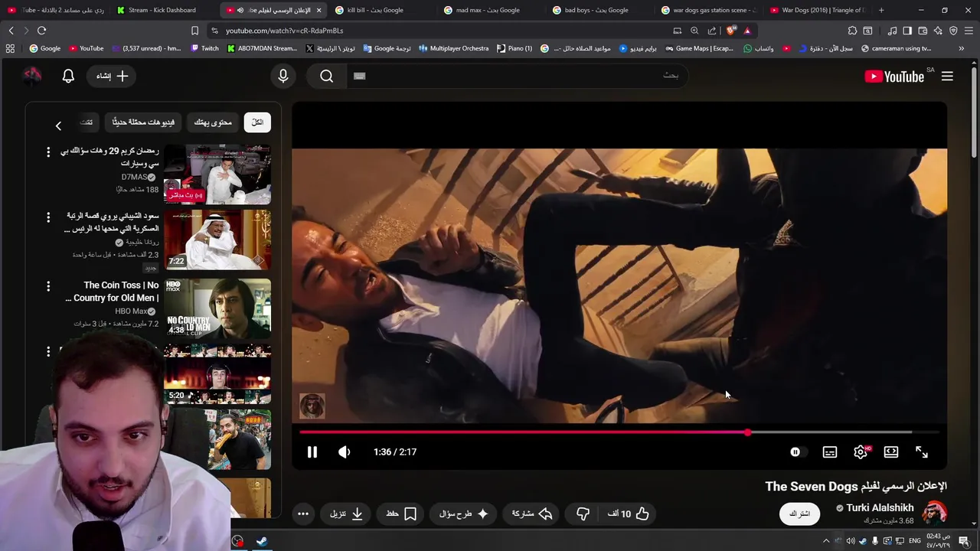Show more bookmarks chevron
This screenshot has width=980, height=551.
pyautogui.click(x=962, y=48)
